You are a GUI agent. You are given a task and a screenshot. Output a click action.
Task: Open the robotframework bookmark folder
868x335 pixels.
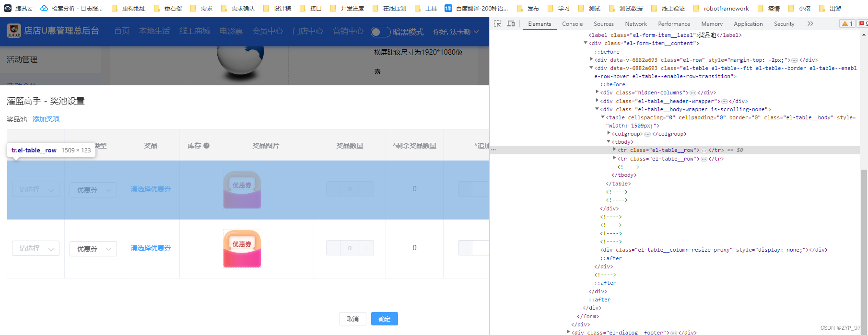721,8
